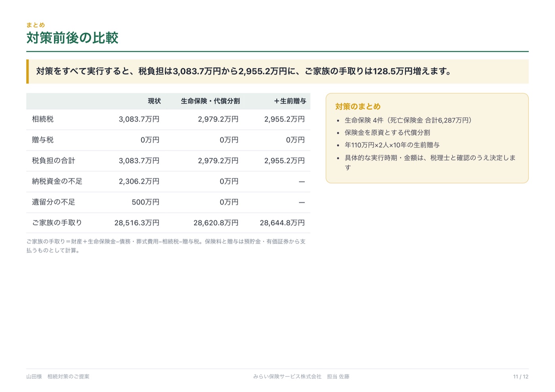Image resolution: width=555 pixels, height=392 pixels.
Task: Select the "0万円" cell in the 納税資金の不足 row
Action: tap(229, 181)
